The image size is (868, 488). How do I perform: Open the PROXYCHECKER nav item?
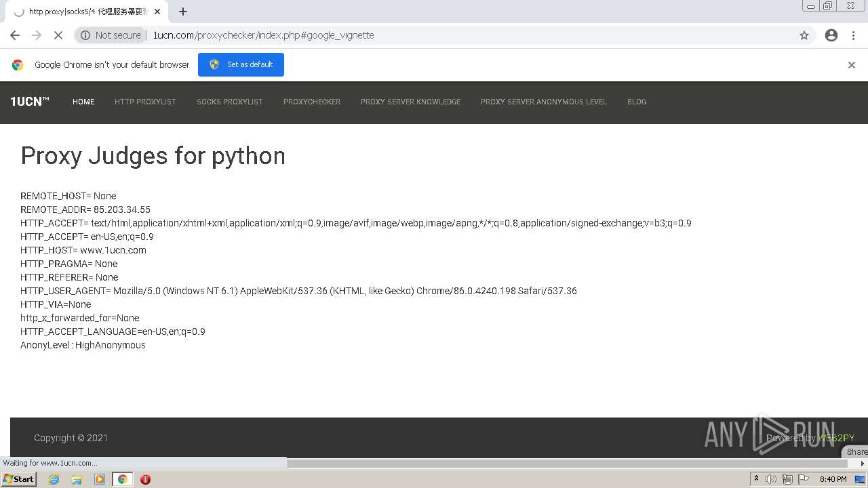coord(312,102)
